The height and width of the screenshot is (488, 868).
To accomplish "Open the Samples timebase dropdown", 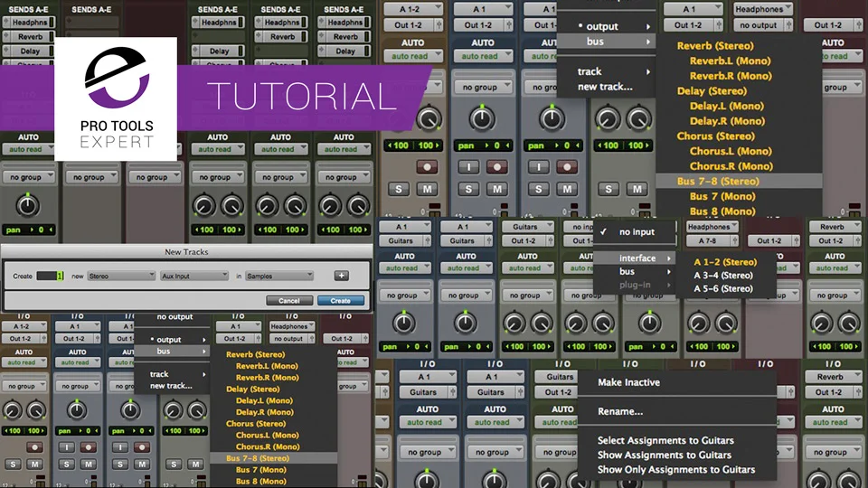I will (280, 276).
